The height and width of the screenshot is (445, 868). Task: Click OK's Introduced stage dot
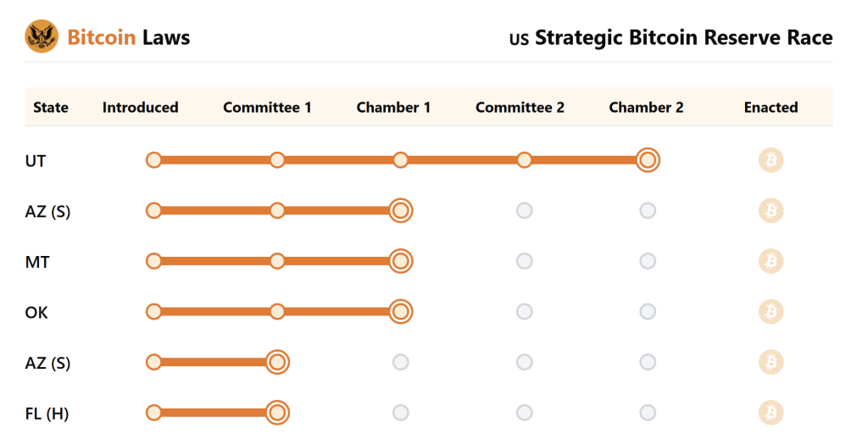[153, 312]
